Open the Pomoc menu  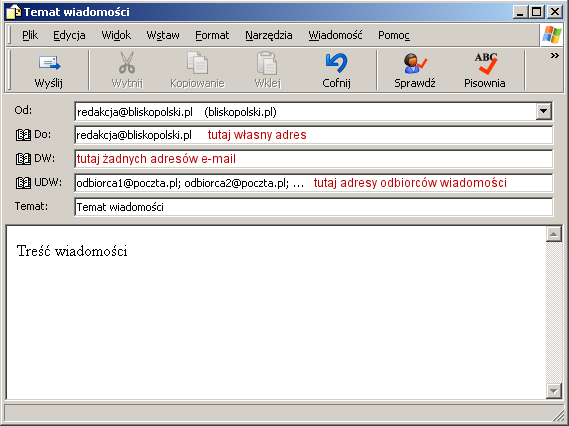394,35
